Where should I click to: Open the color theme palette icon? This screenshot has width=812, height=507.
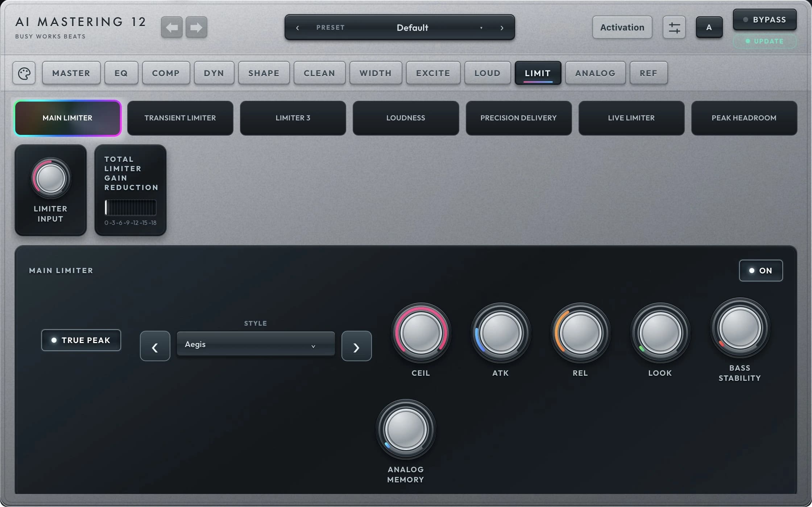24,73
